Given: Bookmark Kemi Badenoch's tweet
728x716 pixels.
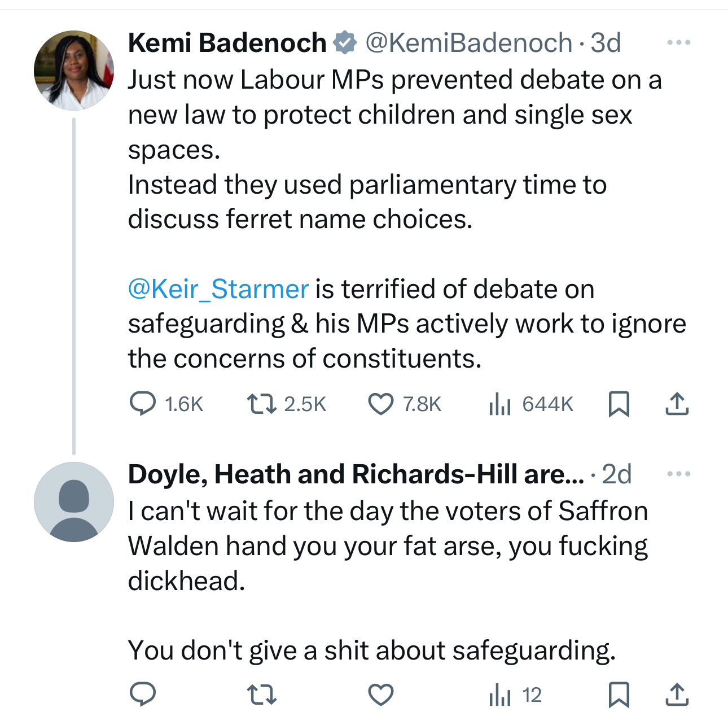Looking at the screenshot, I should click(x=619, y=404).
